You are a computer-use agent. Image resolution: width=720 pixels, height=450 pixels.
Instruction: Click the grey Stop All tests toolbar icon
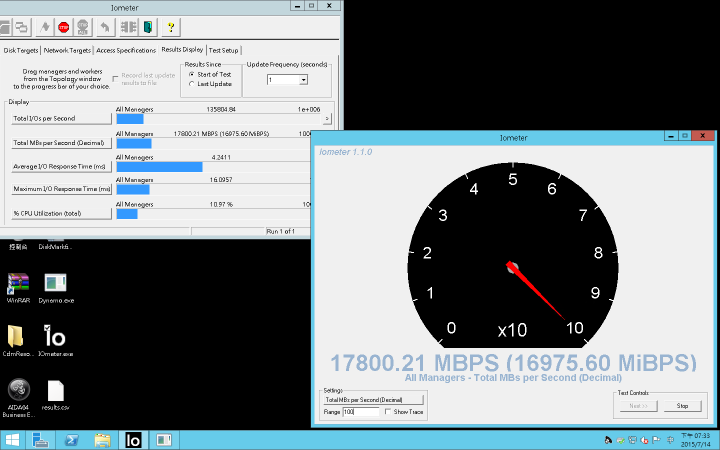coord(83,28)
